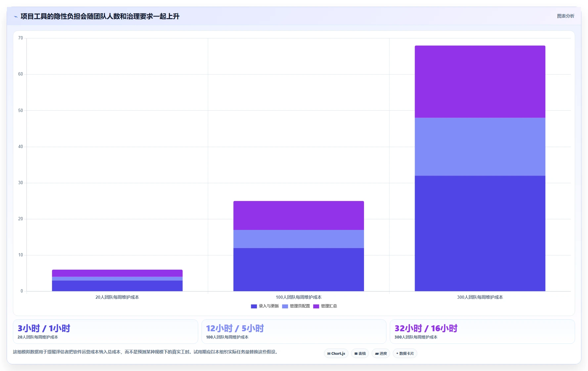Click 20人团队 bar's 录入与更新 segment

pos(117,286)
